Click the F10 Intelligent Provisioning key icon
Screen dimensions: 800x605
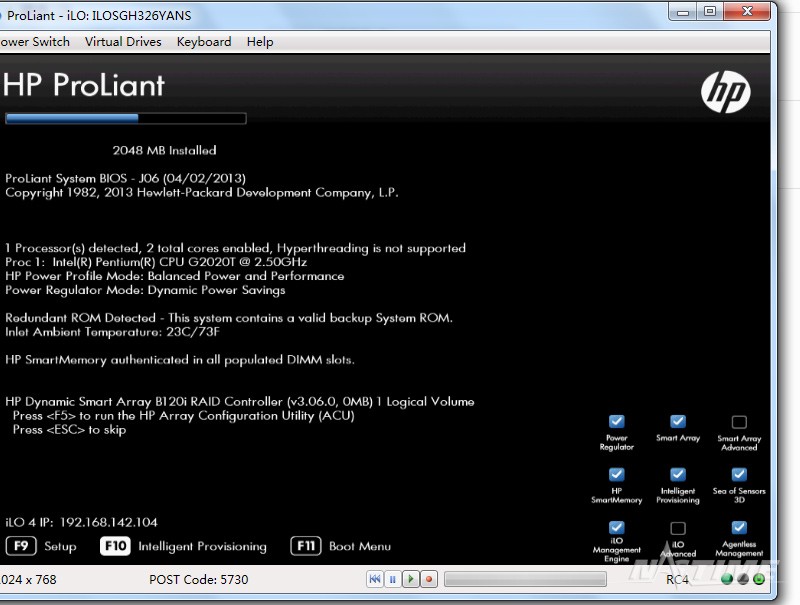[x=115, y=546]
